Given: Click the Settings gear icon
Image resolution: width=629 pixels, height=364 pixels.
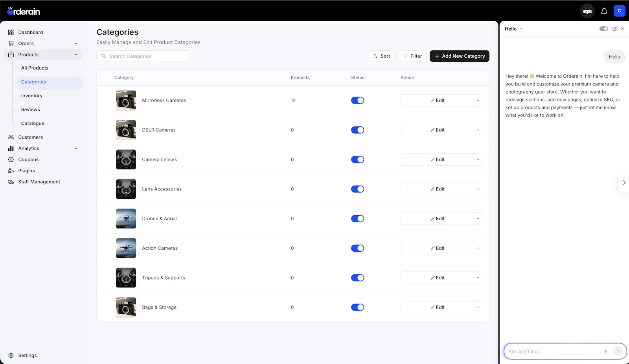Looking at the screenshot, I should click(11, 355).
